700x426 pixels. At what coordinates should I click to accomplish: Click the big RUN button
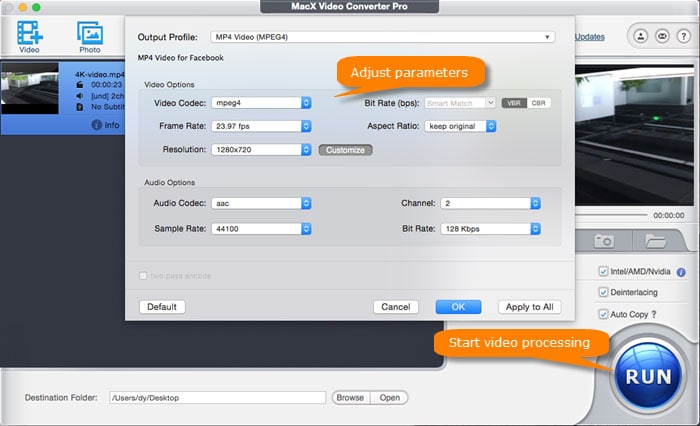click(x=648, y=376)
